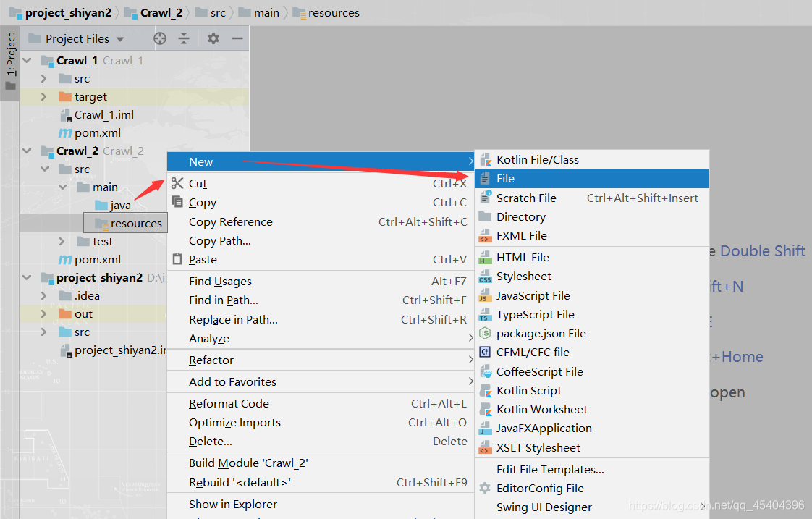
Task: Open Project panel settings gear
Action: [x=213, y=38]
